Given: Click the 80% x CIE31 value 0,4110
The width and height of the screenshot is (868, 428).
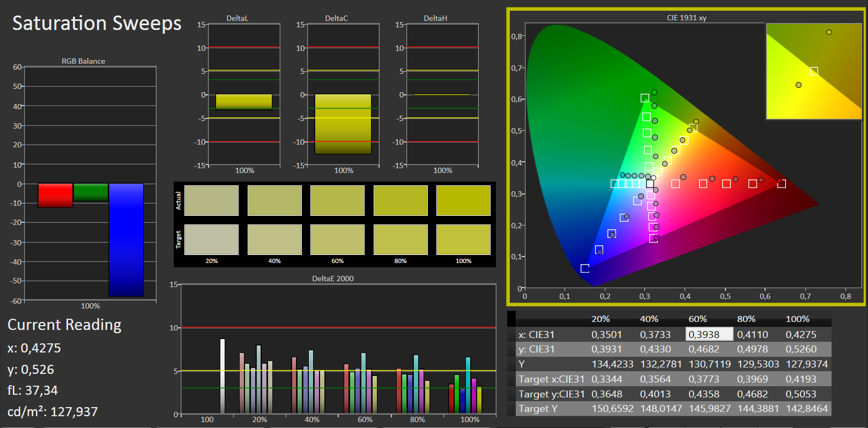Looking at the screenshot, I should click(752, 334).
